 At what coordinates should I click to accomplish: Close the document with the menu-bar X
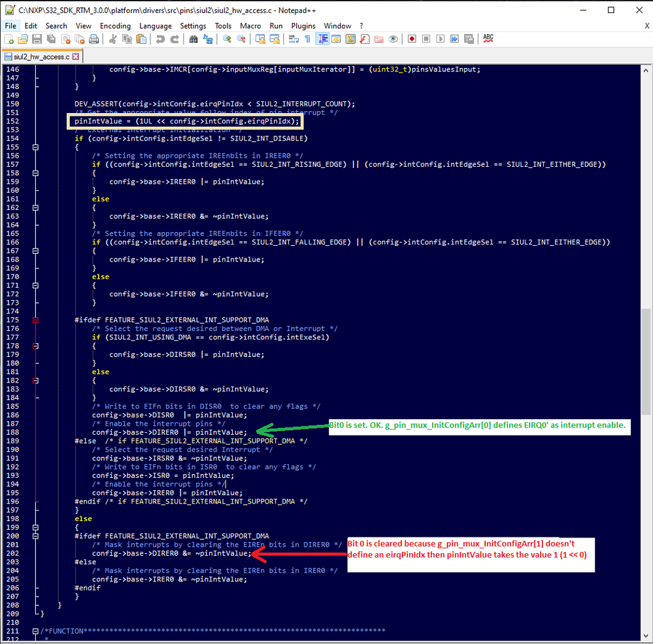tap(646, 26)
